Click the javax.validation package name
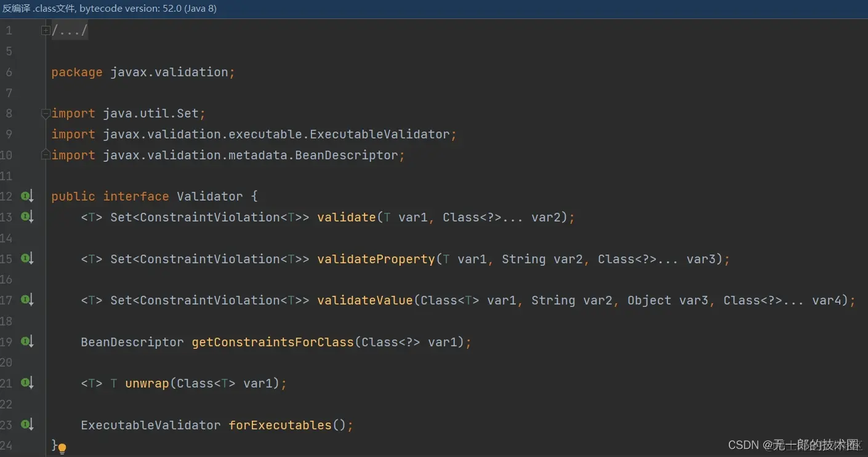 169,72
